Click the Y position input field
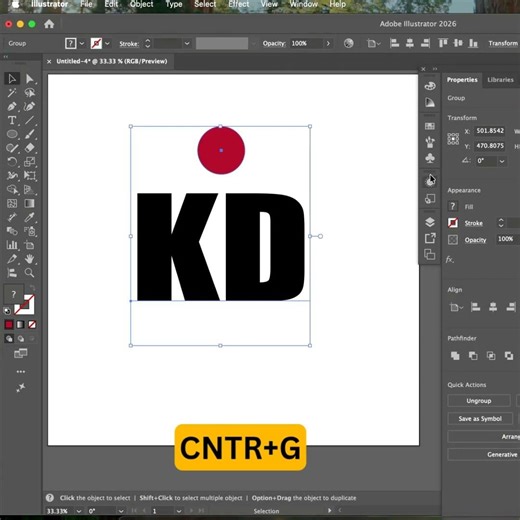 pos(490,146)
